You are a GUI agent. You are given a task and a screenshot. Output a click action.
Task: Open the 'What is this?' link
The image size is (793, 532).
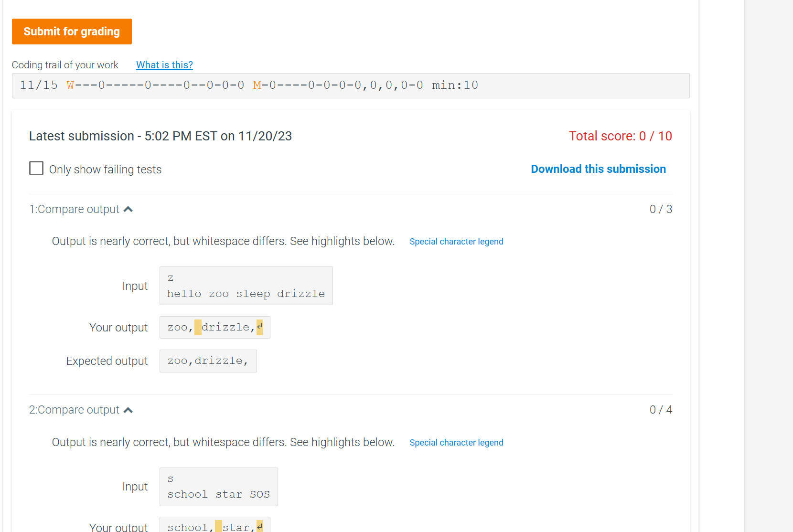tap(164, 65)
